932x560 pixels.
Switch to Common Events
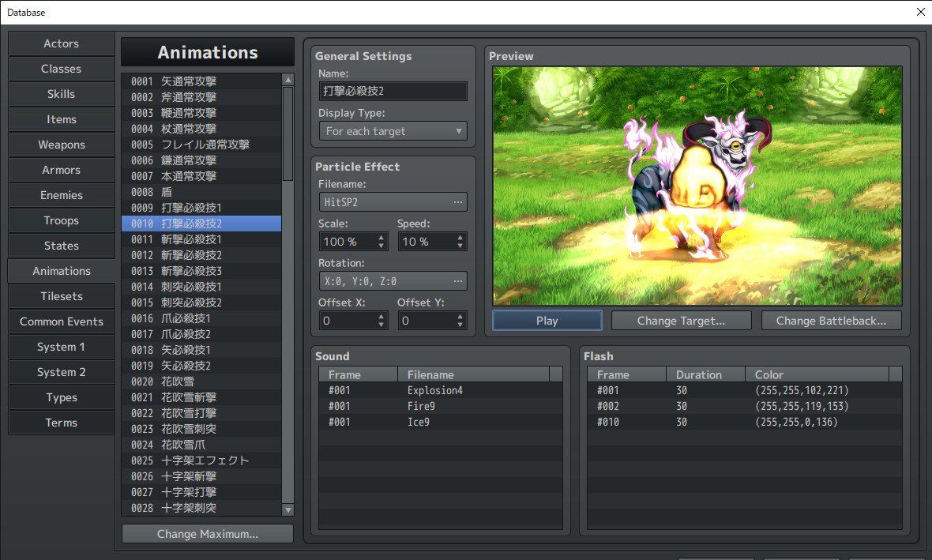coord(61,321)
